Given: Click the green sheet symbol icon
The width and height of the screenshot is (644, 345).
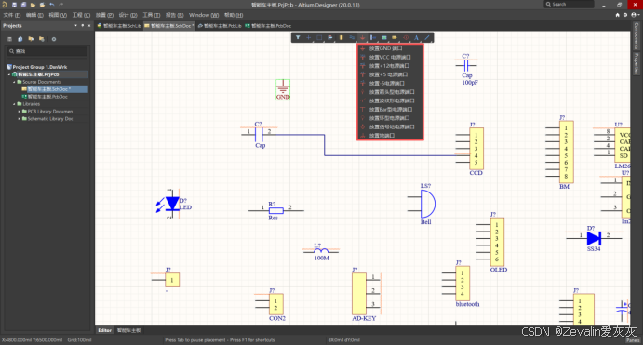Looking at the screenshot, I should pyautogui.click(x=384, y=38).
